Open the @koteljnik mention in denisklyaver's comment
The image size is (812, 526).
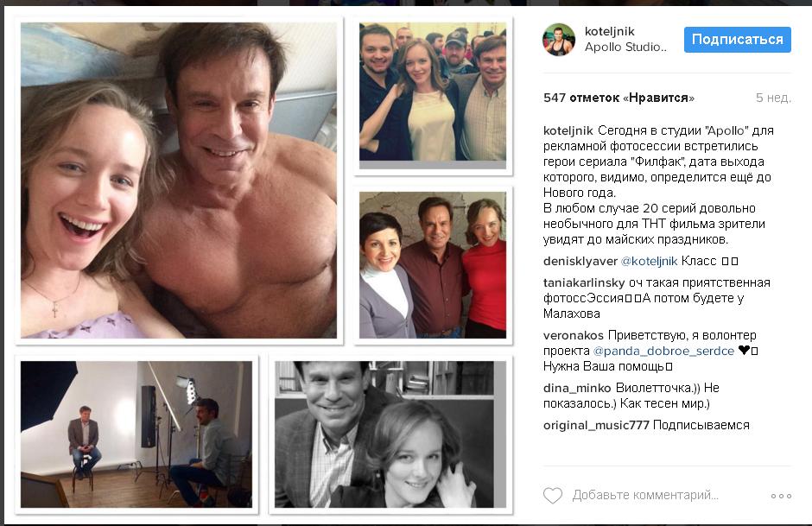point(649,261)
